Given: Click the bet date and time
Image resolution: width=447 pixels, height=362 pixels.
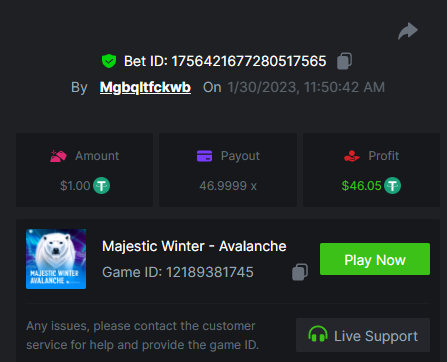Looking at the screenshot, I should click(306, 87).
